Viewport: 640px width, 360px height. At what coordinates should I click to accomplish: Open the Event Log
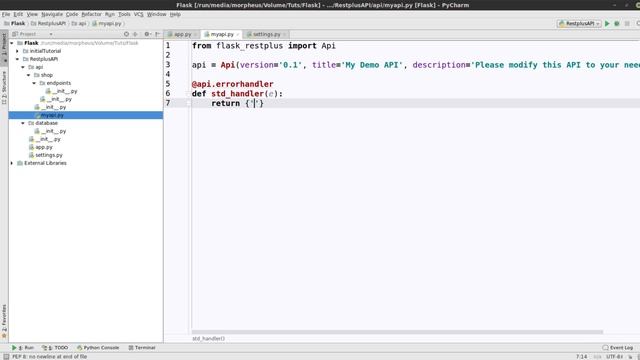point(618,348)
